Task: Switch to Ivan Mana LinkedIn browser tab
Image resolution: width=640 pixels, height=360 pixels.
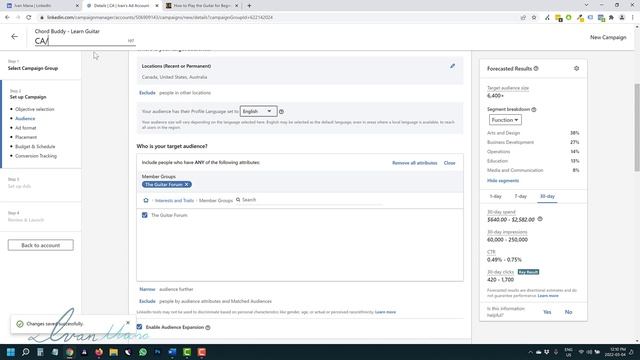Action: click(41, 6)
